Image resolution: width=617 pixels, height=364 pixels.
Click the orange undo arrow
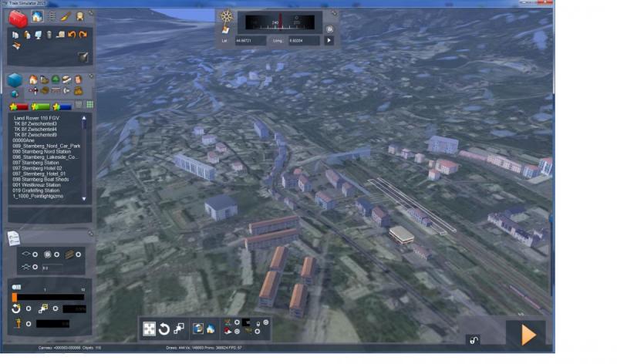[x=72, y=35]
